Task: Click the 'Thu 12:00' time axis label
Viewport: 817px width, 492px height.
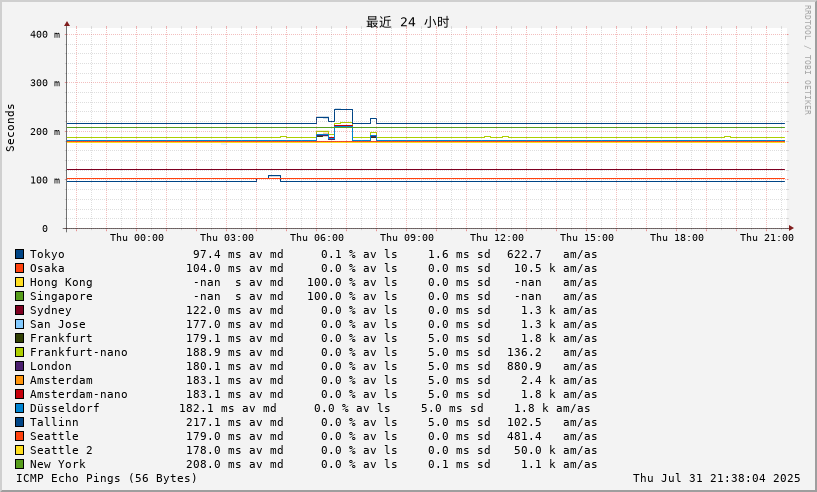Action: tap(497, 238)
